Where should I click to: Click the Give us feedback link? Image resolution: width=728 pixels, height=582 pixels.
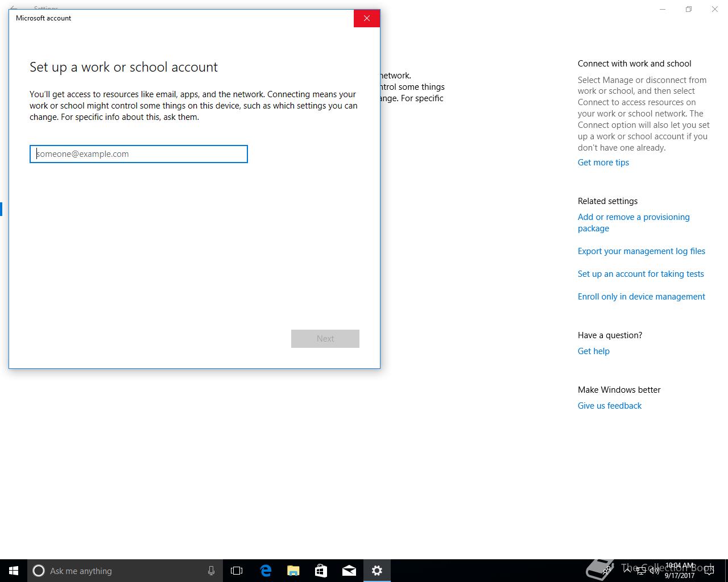coord(610,406)
